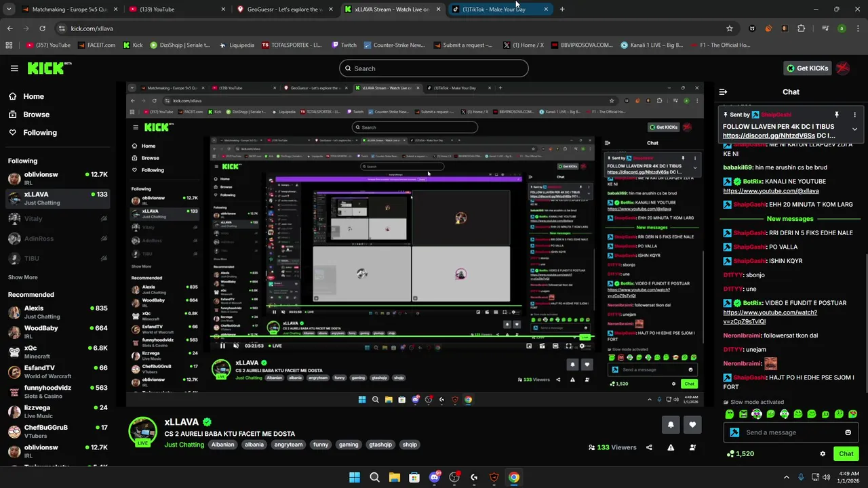Open Discord from taskbar

435,477
